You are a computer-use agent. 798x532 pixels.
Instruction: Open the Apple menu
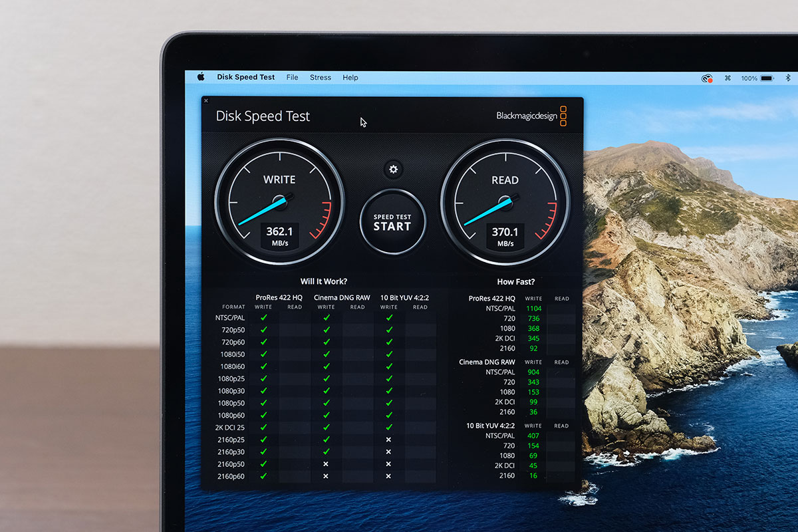[201, 77]
